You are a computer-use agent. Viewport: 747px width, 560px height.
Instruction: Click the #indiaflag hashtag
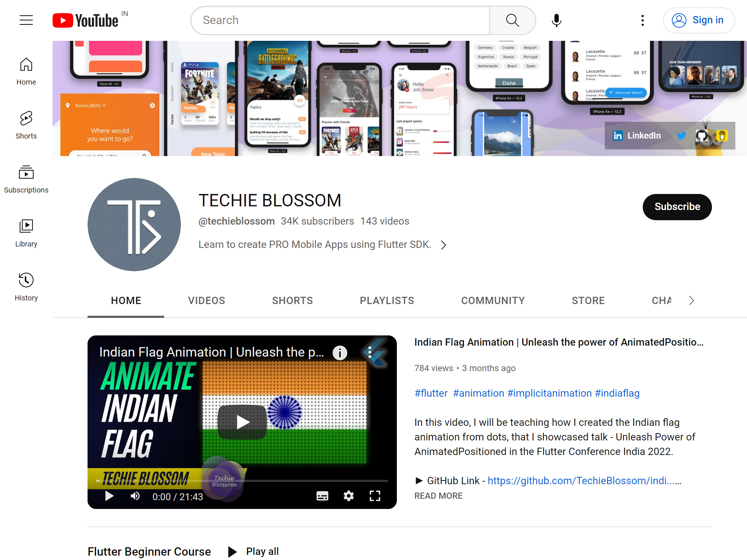tap(617, 393)
